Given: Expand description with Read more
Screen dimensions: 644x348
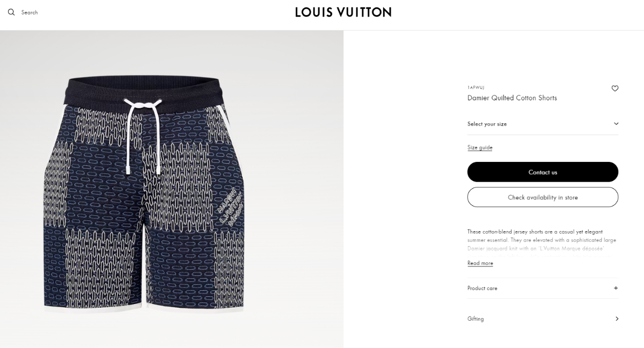Looking at the screenshot, I should (x=480, y=263).
